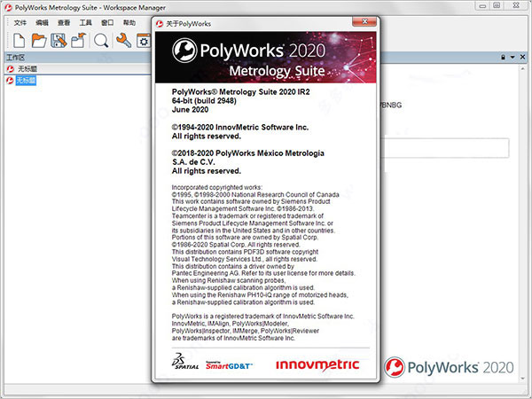Click the SmartGD&T logo
The width and height of the screenshot is (532, 399).
click(229, 365)
